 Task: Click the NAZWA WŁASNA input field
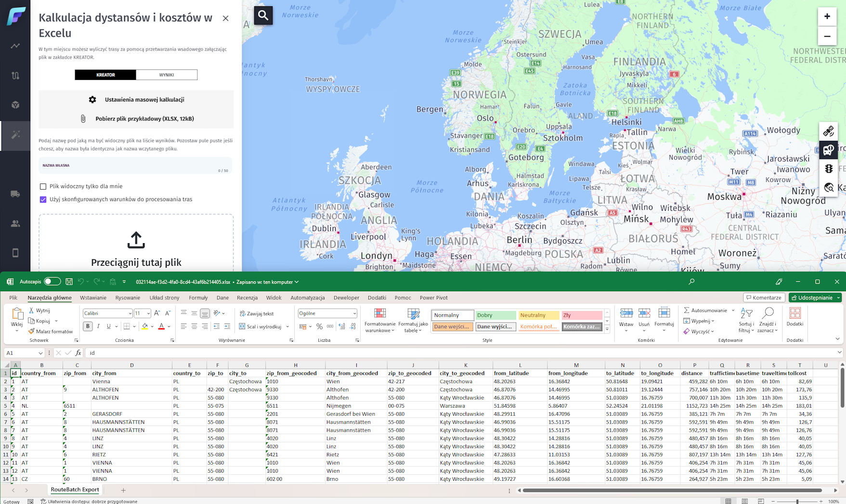tap(135, 167)
